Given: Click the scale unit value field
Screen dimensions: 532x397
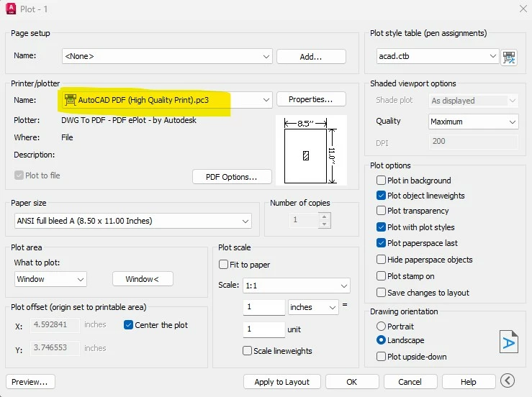Looking at the screenshot, I should [x=264, y=329].
